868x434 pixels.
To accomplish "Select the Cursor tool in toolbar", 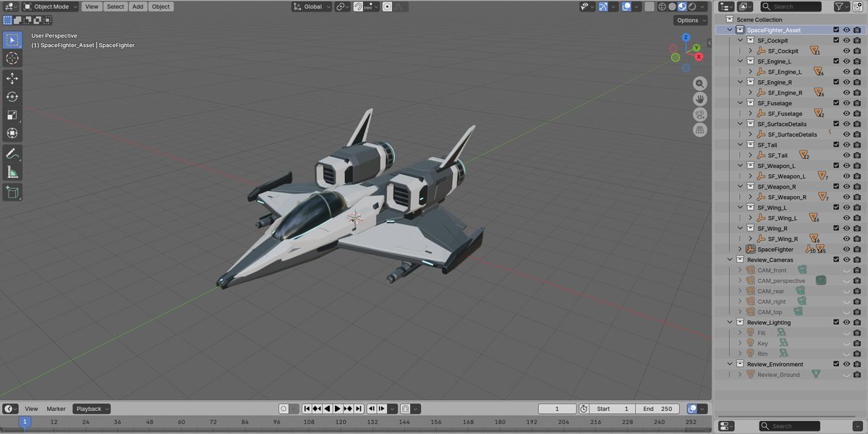I will click(x=12, y=58).
